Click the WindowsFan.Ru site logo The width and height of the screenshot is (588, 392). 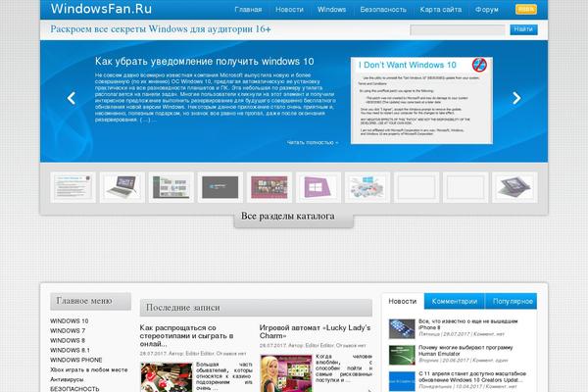101,9
